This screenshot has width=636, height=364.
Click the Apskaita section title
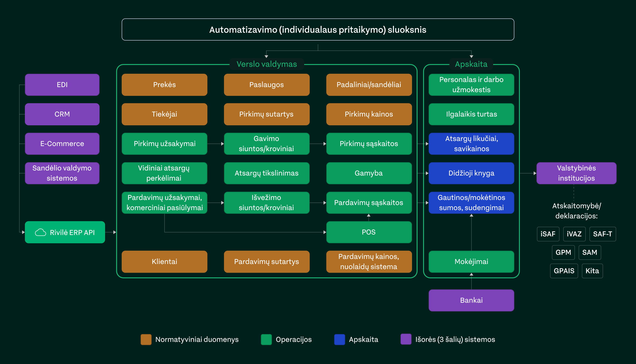471,64
